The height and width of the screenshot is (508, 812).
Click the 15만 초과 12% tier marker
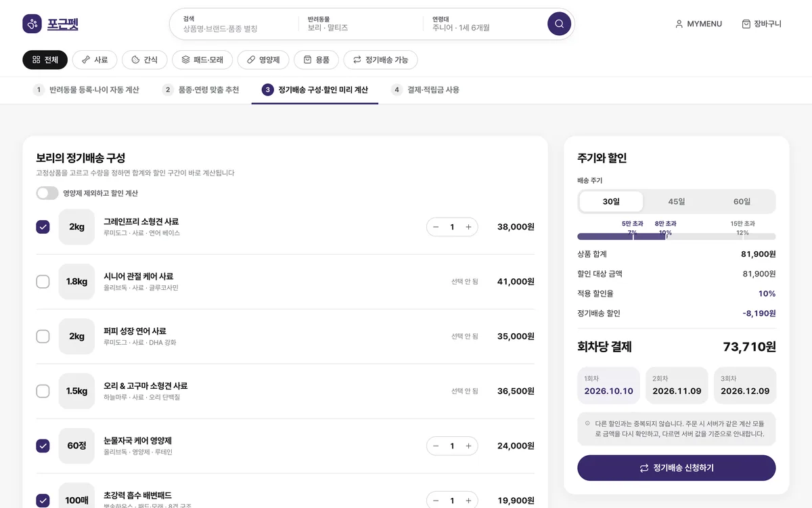(742, 228)
